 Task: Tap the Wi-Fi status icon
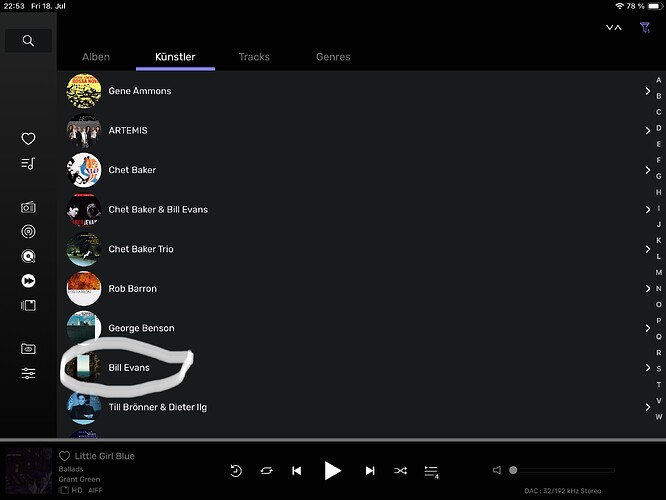pyautogui.click(x=619, y=6)
